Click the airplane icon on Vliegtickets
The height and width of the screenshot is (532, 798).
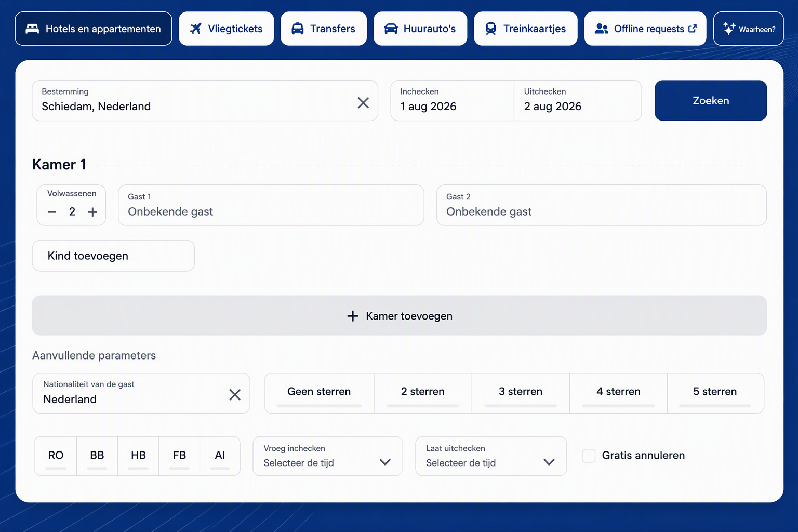(x=195, y=29)
